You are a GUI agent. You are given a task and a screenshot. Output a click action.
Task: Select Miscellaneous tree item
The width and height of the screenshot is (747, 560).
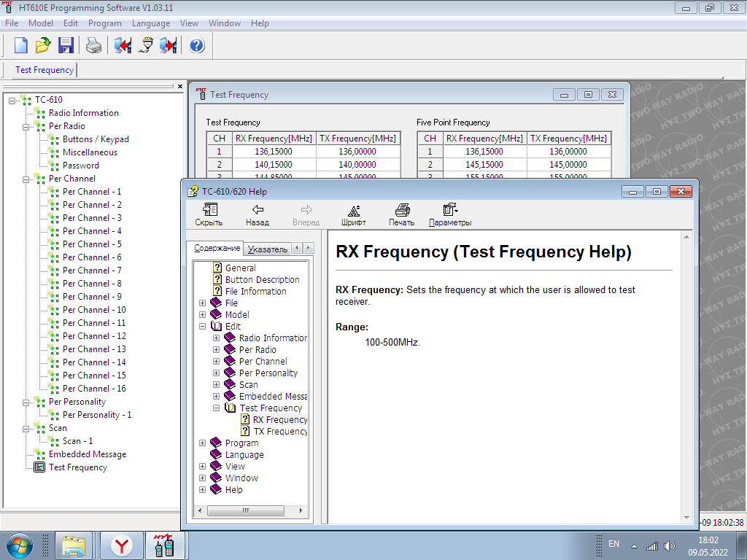90,152
